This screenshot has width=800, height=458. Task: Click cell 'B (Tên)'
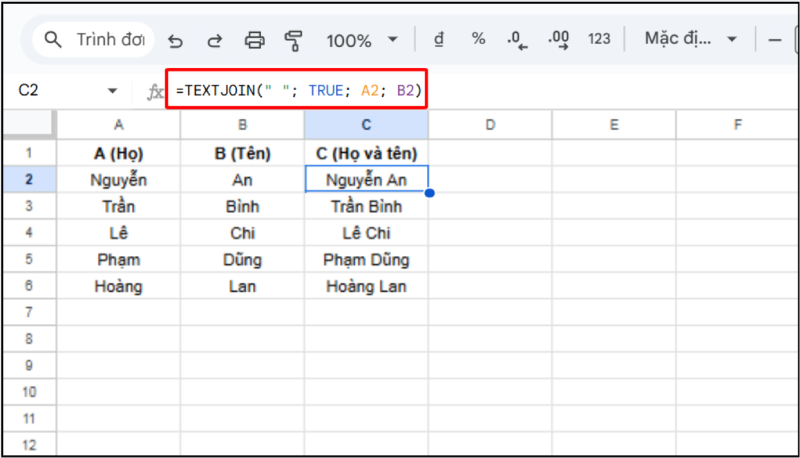coord(242,153)
